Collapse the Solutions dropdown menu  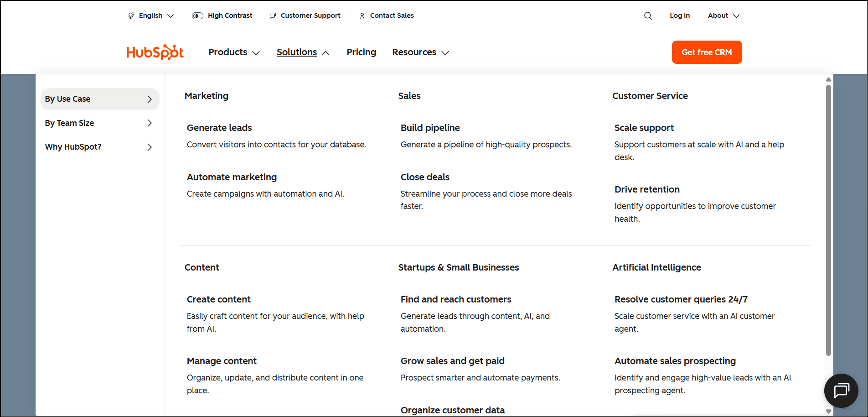tap(303, 52)
